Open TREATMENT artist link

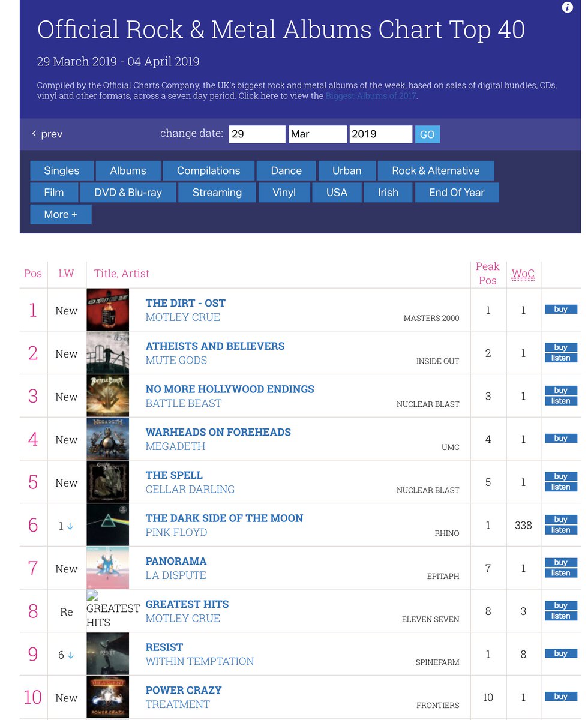coord(178,705)
